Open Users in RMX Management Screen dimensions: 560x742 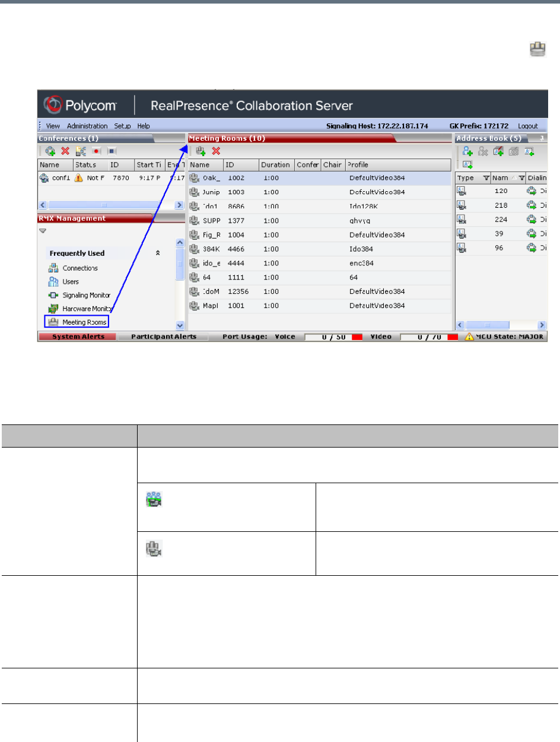pyautogui.click(x=63, y=281)
